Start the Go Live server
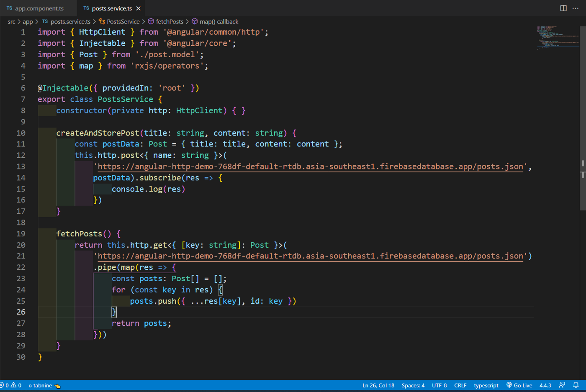 click(x=519, y=385)
